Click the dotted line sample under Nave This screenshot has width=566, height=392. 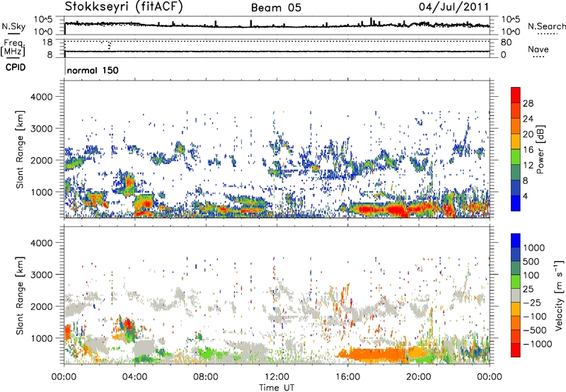pos(539,57)
